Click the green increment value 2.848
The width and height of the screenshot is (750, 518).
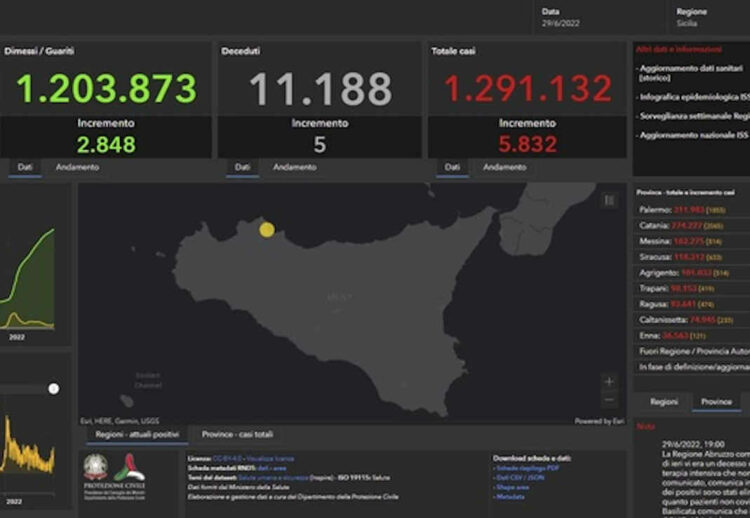pos(106,144)
